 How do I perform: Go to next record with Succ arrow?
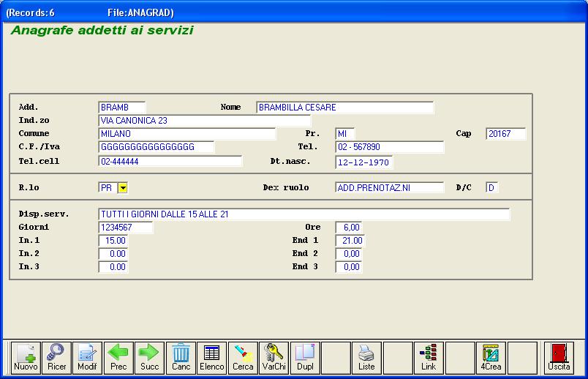tap(150, 358)
